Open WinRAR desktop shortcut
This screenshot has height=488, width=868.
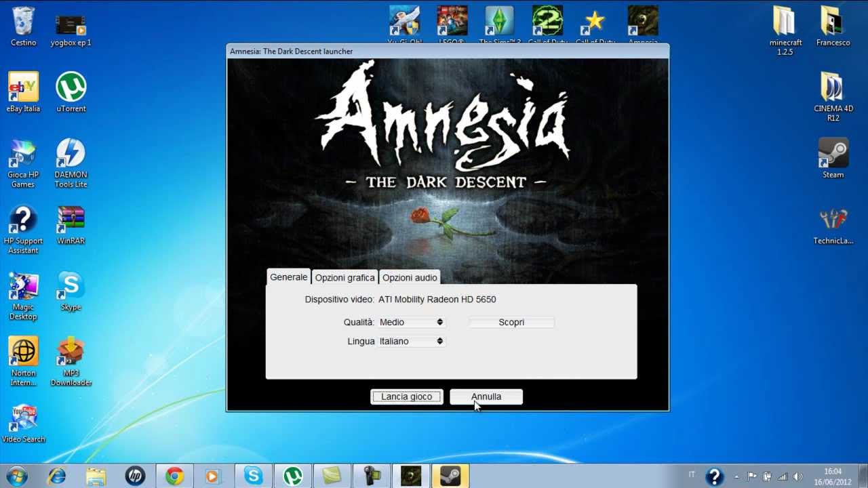(x=71, y=226)
